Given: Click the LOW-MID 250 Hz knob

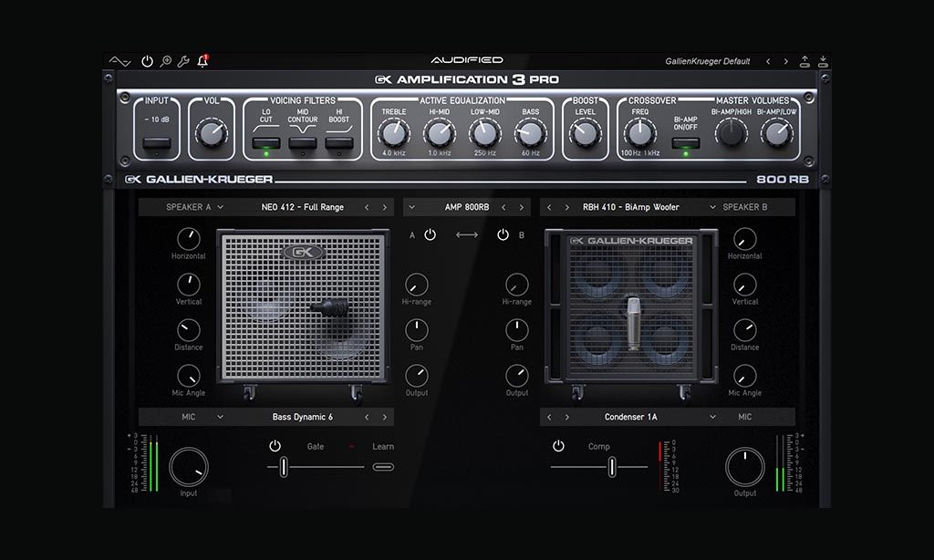Looking at the screenshot, I should point(485,133).
